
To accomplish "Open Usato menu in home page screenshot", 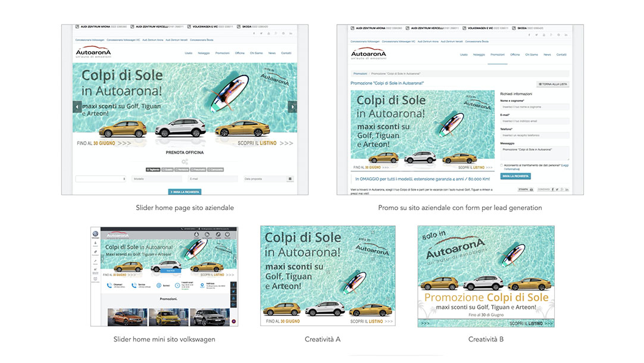I will tap(189, 53).
